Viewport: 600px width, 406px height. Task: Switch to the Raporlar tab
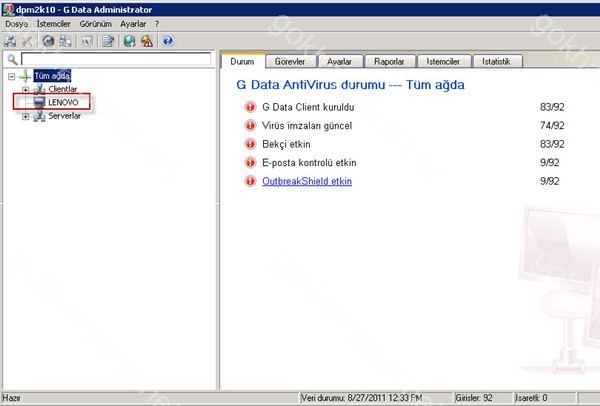391,61
